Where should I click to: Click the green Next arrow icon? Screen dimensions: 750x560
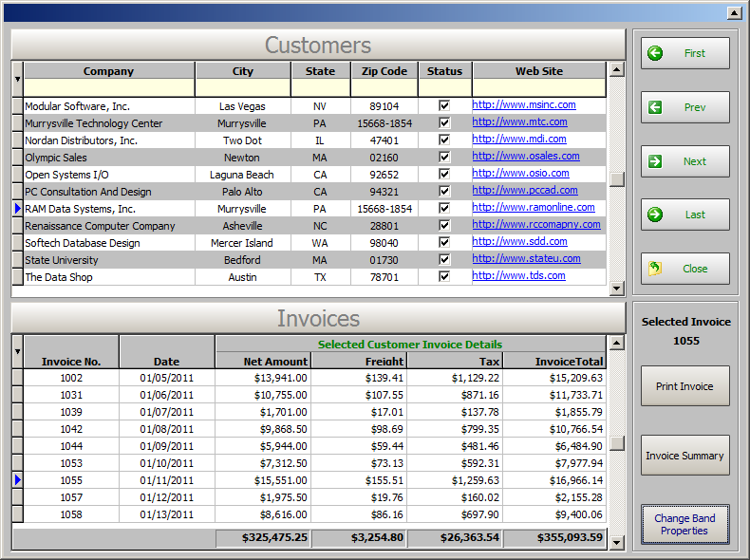[655, 161]
